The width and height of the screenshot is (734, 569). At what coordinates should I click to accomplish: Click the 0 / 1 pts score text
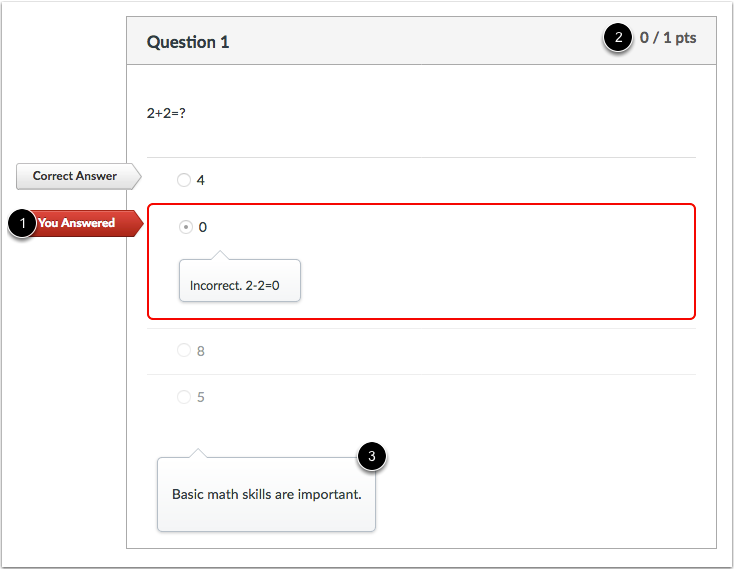click(668, 37)
